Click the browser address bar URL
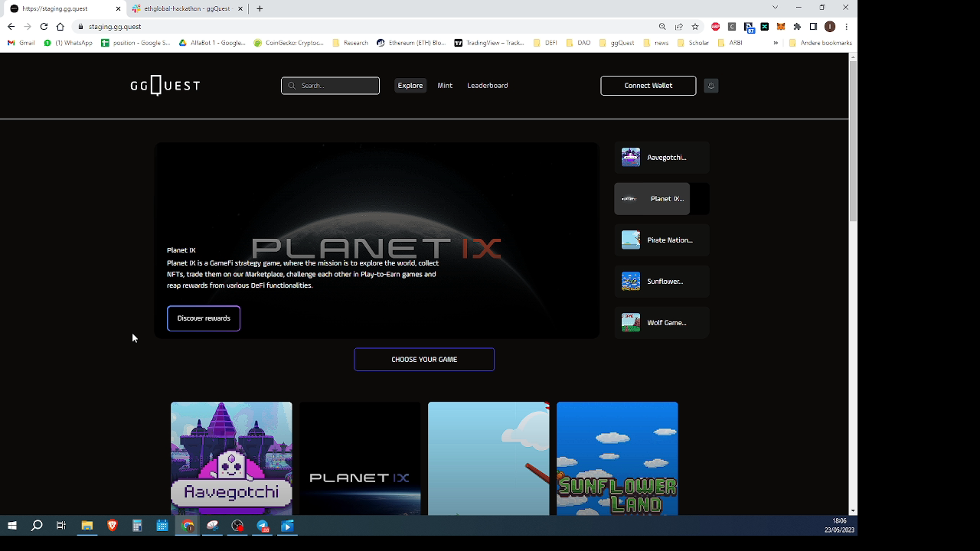This screenshot has height=551, width=980. point(115,27)
